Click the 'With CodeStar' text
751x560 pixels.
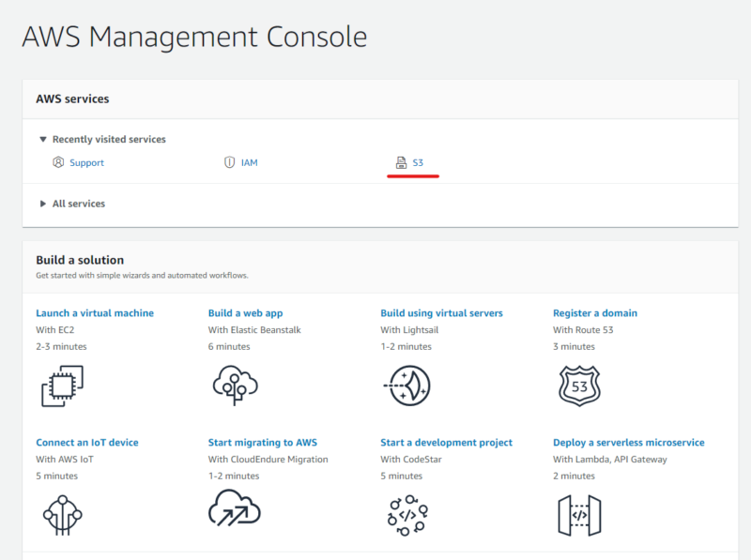pos(411,459)
